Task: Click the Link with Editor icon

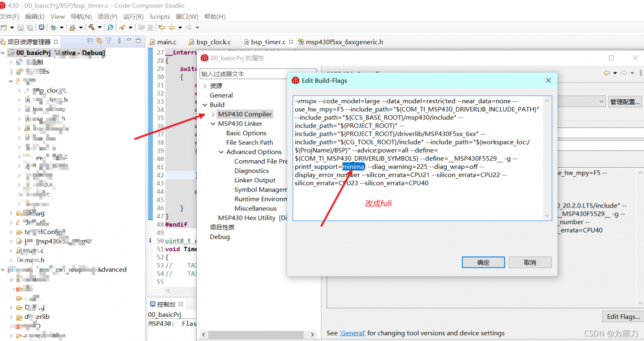Action: 99,41
